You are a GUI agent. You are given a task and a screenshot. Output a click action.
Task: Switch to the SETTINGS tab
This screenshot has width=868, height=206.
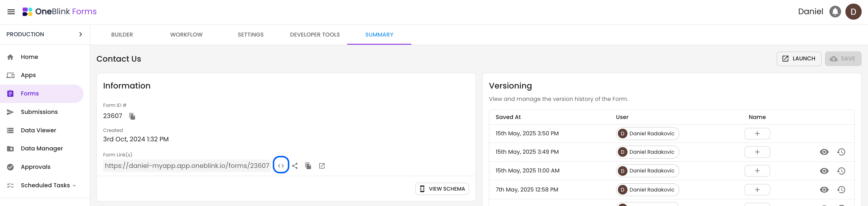pos(251,35)
